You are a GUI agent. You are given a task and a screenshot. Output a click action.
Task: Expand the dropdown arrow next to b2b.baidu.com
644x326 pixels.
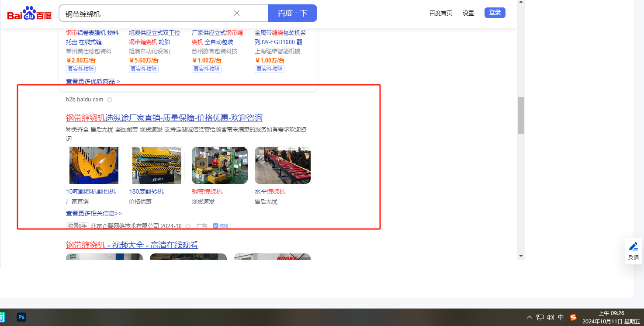[x=110, y=100]
